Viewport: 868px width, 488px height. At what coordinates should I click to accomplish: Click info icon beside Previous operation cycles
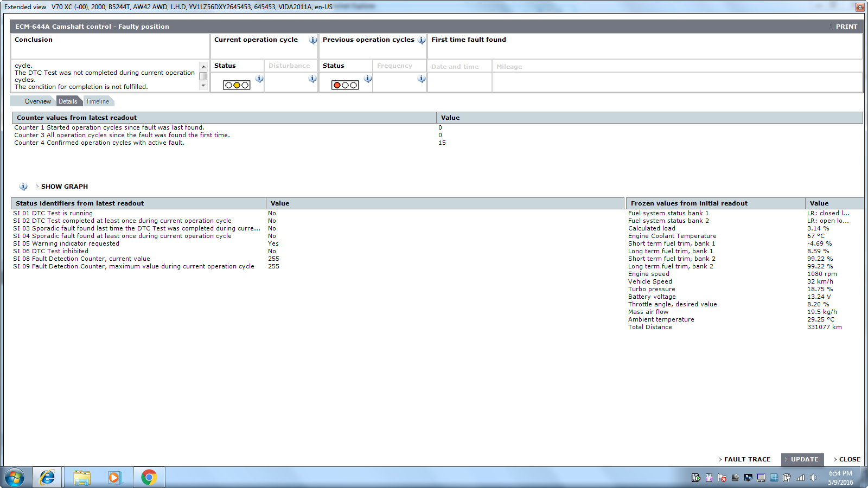(422, 40)
